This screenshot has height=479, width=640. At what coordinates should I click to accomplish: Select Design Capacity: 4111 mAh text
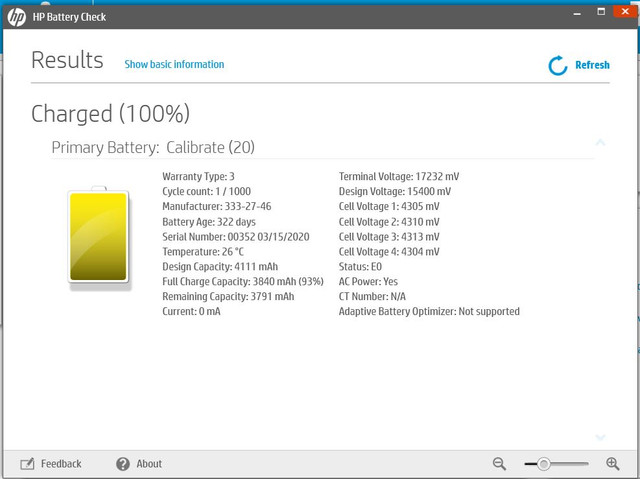click(220, 267)
